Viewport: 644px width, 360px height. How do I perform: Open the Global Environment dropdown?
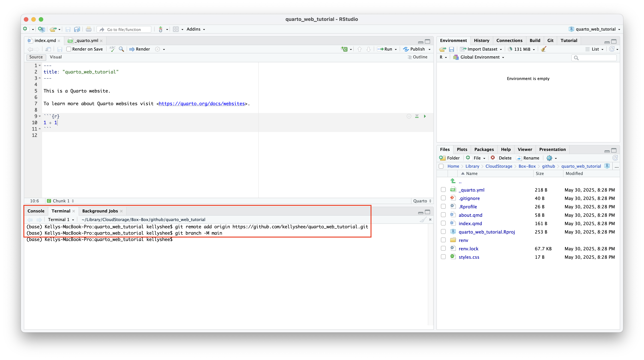point(479,57)
